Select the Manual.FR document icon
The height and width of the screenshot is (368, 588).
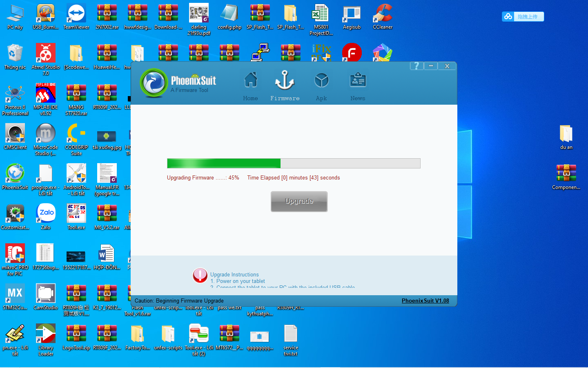coord(107,180)
